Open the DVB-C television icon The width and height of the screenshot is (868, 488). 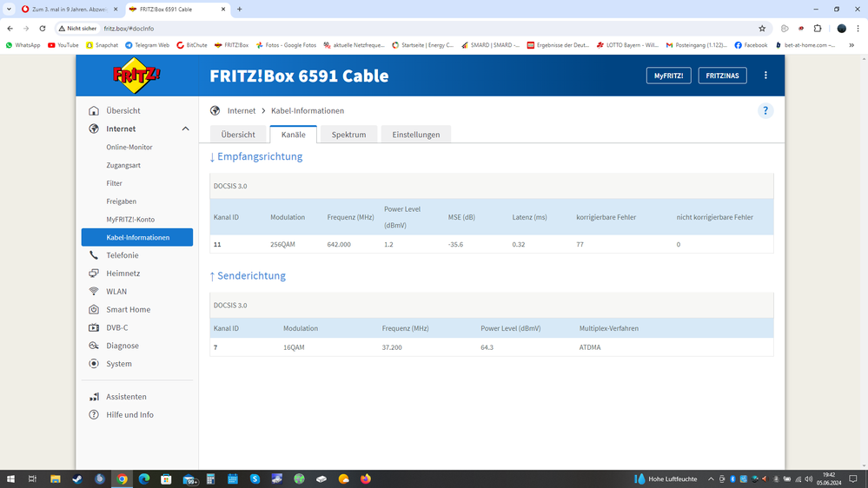[x=94, y=327]
